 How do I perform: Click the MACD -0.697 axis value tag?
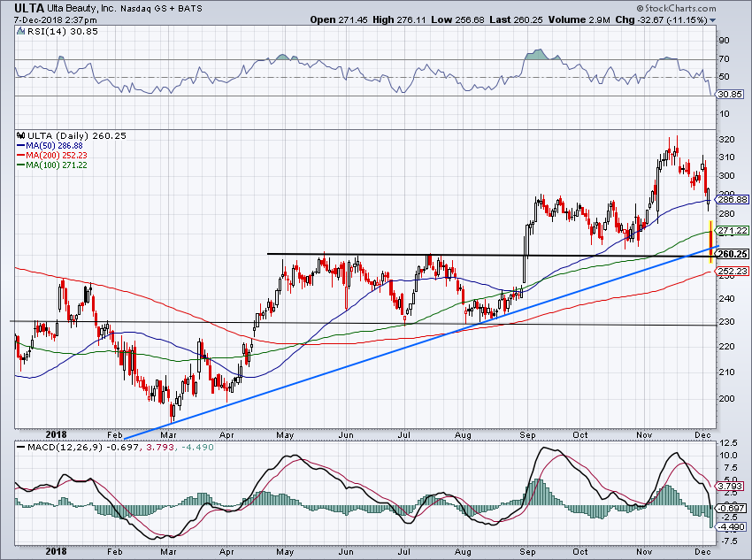pyautogui.click(x=731, y=508)
